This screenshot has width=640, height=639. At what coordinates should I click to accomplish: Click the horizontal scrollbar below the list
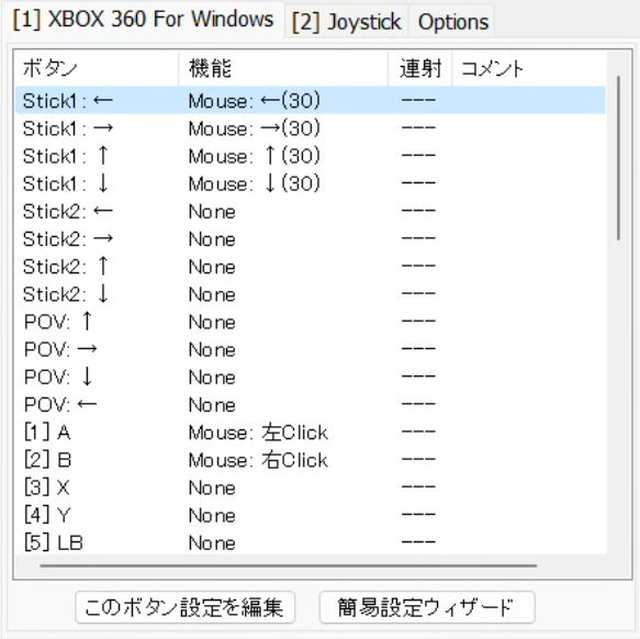point(288,566)
